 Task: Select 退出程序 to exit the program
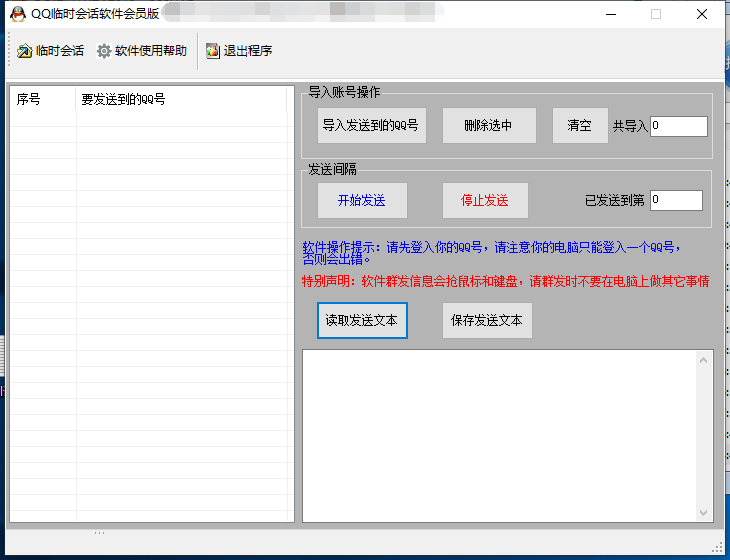pyautogui.click(x=248, y=51)
